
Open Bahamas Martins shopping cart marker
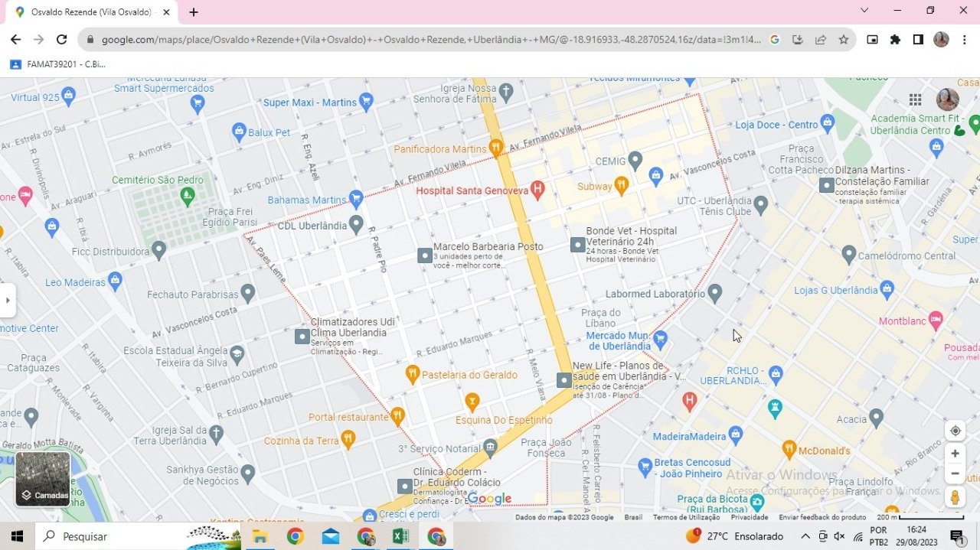tap(356, 199)
